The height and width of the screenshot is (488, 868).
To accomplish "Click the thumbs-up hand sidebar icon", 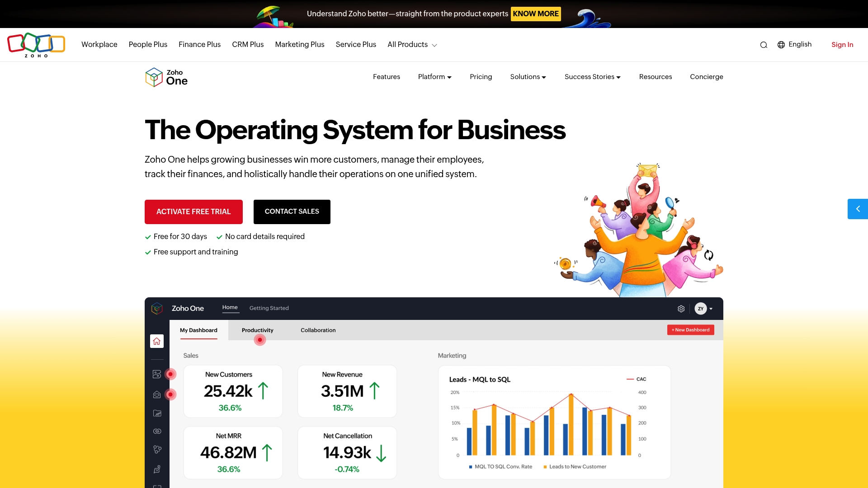I will click(x=157, y=469).
